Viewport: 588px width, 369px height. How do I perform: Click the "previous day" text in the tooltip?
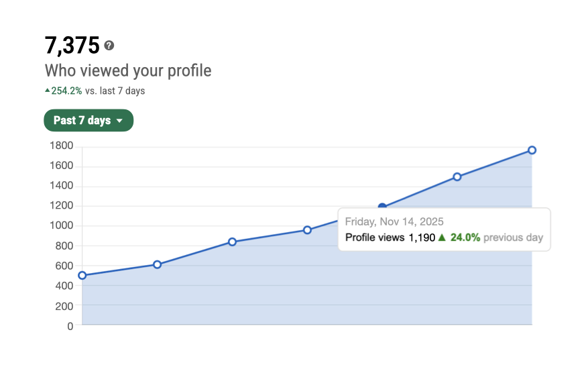pyautogui.click(x=513, y=238)
